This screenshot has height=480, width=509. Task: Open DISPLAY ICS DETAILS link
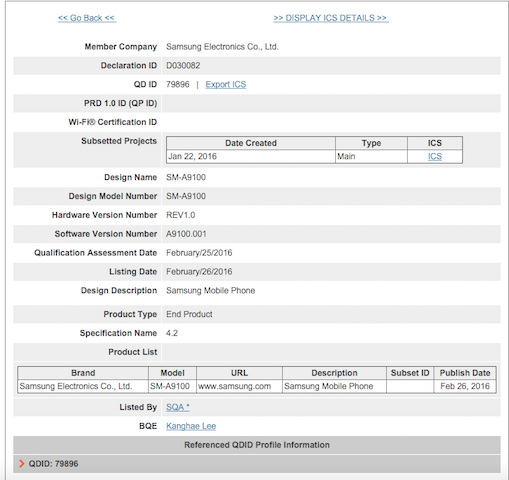point(331,18)
